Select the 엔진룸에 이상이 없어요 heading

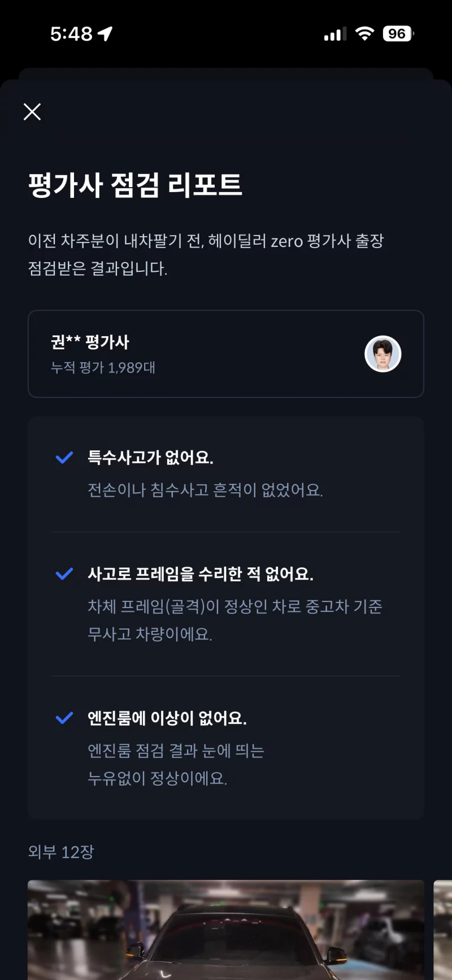[167, 718]
